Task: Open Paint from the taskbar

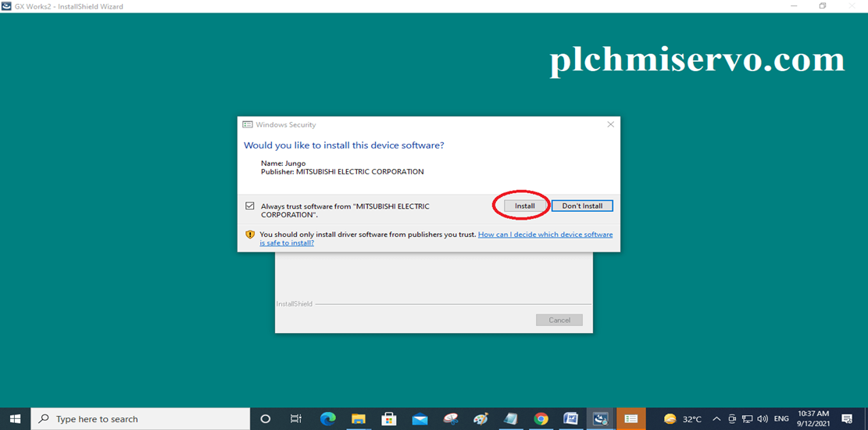Action: [x=481, y=419]
